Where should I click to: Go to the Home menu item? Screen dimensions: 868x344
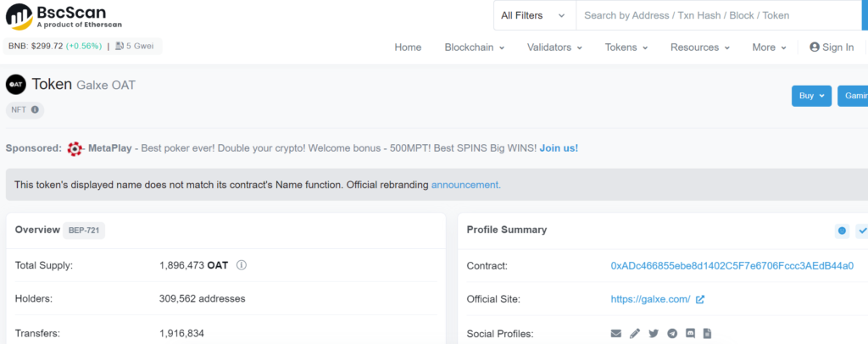click(408, 47)
